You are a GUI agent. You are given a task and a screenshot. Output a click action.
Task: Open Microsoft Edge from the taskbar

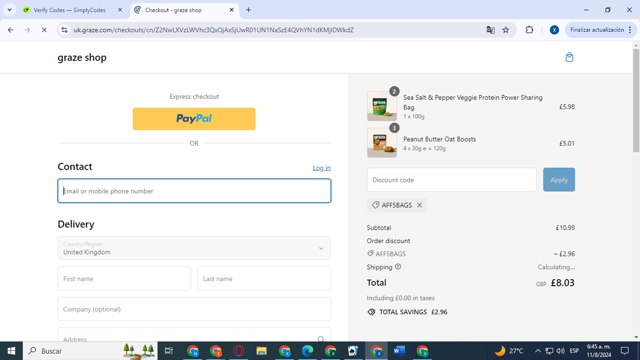[307, 351]
